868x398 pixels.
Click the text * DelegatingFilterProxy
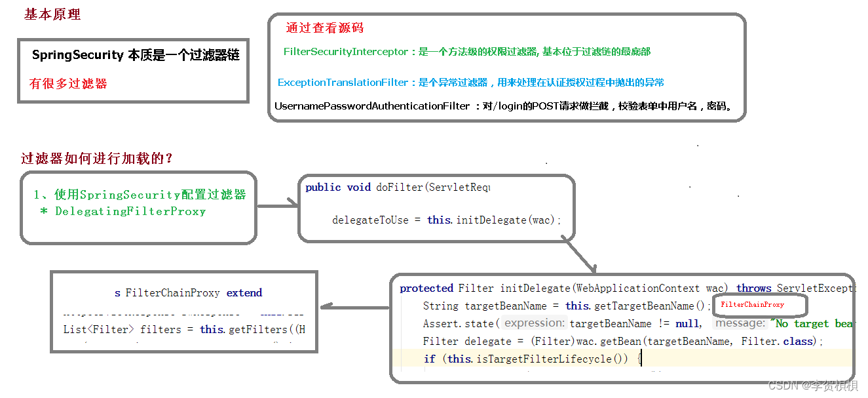(x=123, y=212)
